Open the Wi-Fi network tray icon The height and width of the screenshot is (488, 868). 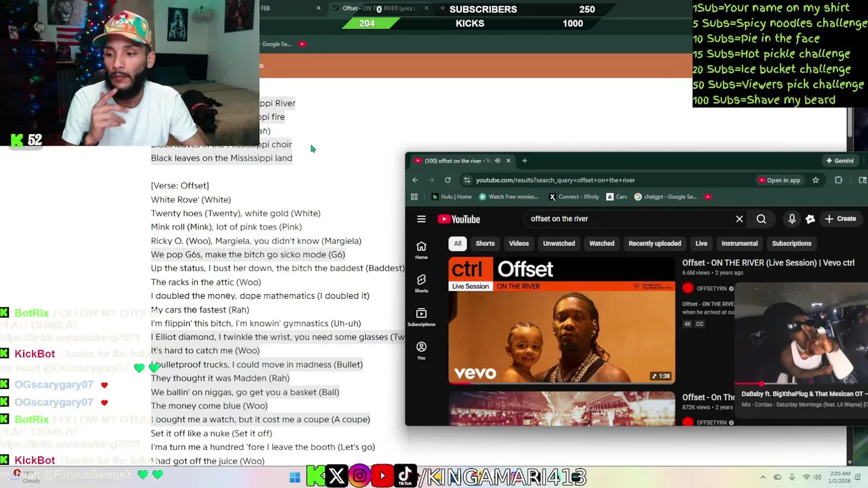tap(806, 477)
